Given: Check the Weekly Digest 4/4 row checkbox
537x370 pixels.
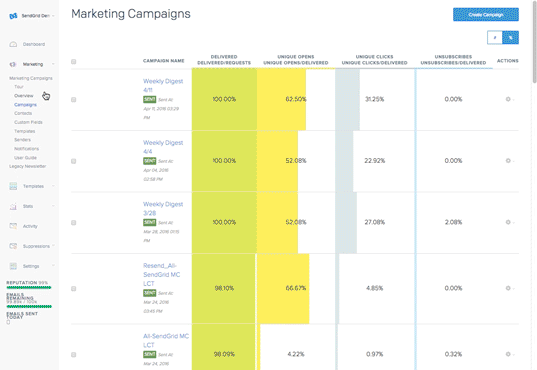Looking at the screenshot, I should click(x=74, y=161).
